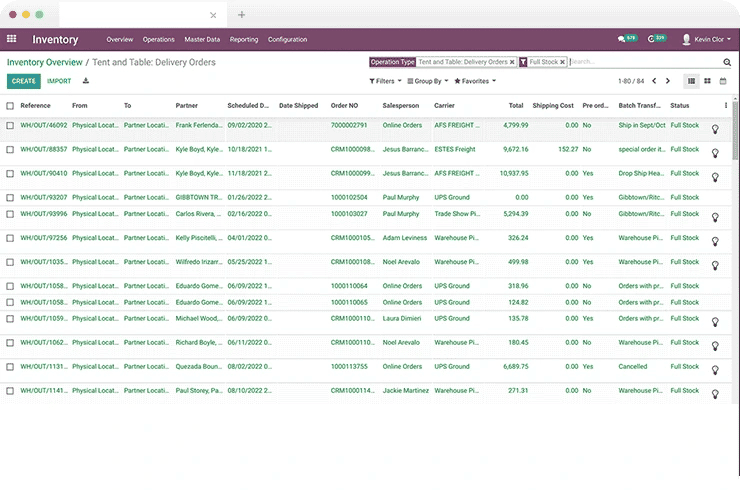Switch to calendar view
740x490 pixels.
723,81
